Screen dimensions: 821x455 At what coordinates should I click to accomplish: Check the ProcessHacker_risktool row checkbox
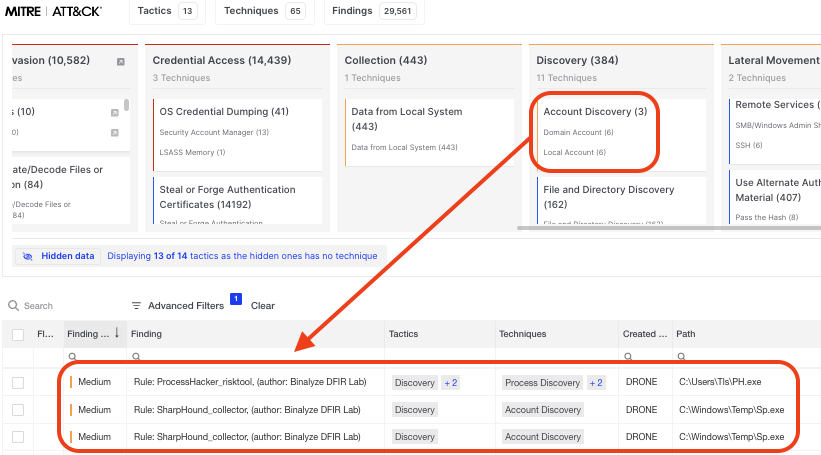click(18, 383)
